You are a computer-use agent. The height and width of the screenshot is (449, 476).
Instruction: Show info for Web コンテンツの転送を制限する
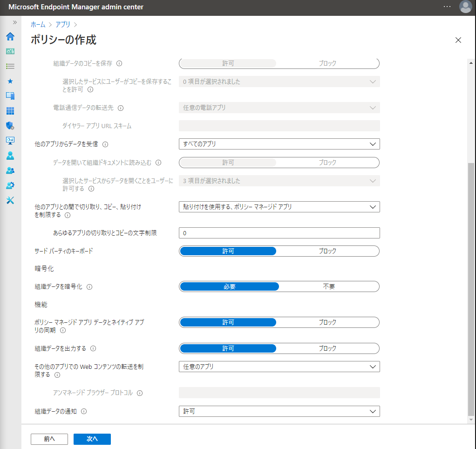point(57,375)
